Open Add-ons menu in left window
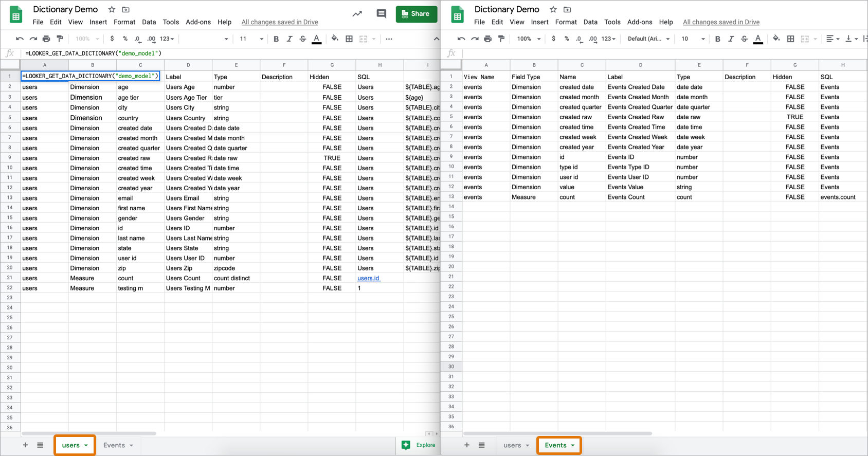Screen dimensions: 868x456 point(198,22)
